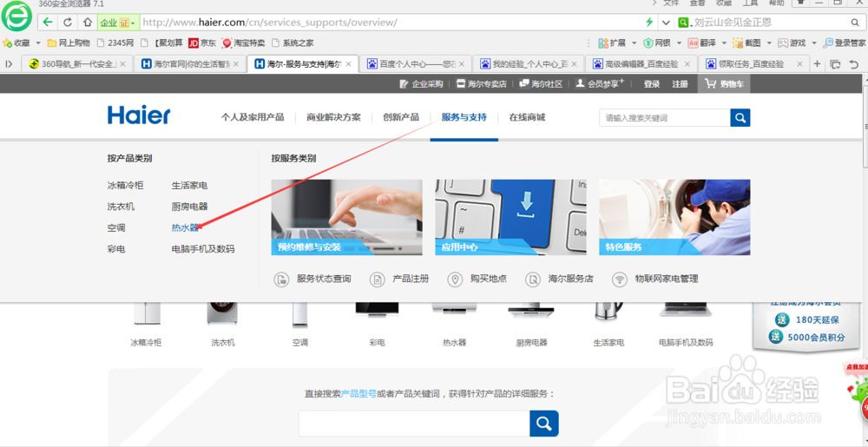Click the 登录 login link
Image resolution: width=868 pixels, height=447 pixels.
coord(652,84)
